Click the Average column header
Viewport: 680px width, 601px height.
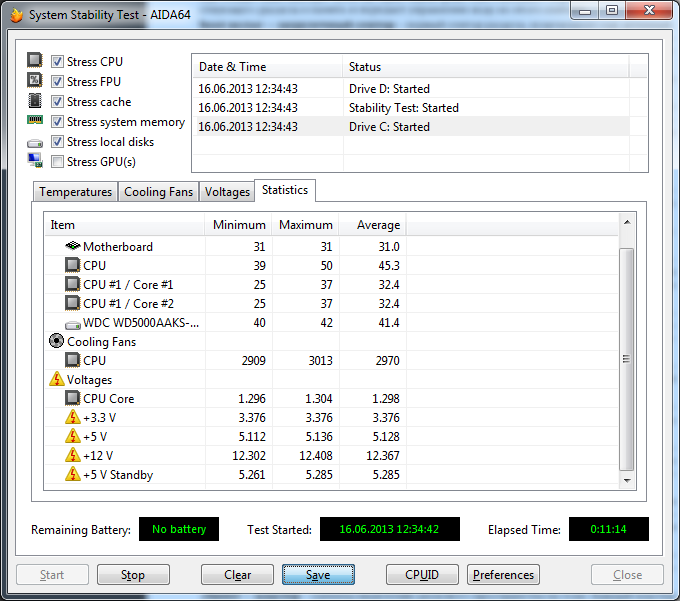(x=373, y=225)
